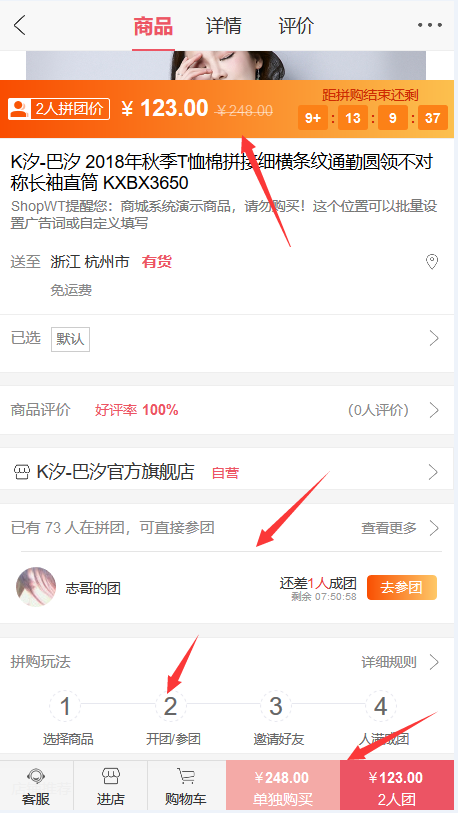458x813 pixels.
Task: Open store page via chevron arrow
Action: [434, 472]
